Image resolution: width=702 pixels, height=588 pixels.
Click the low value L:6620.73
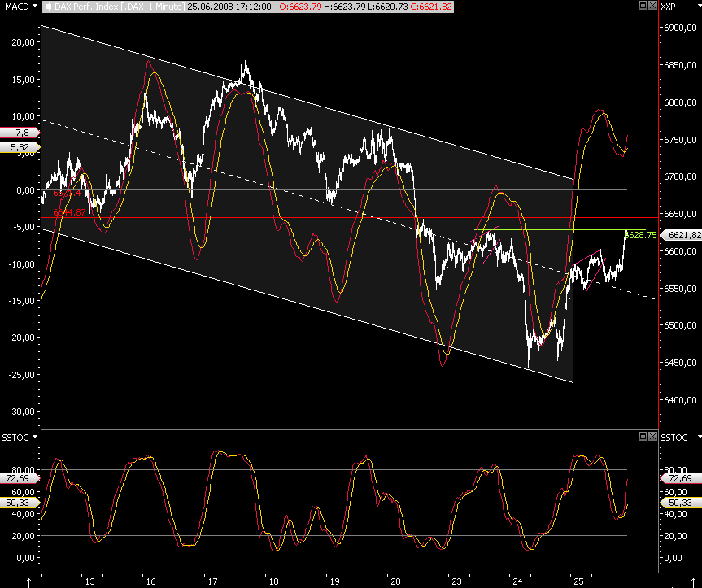coord(387,7)
